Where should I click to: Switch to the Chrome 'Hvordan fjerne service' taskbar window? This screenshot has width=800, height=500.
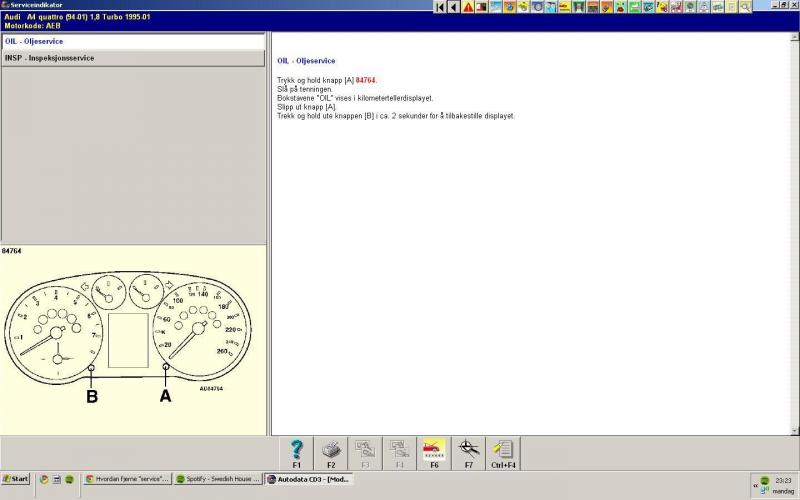tap(127, 479)
